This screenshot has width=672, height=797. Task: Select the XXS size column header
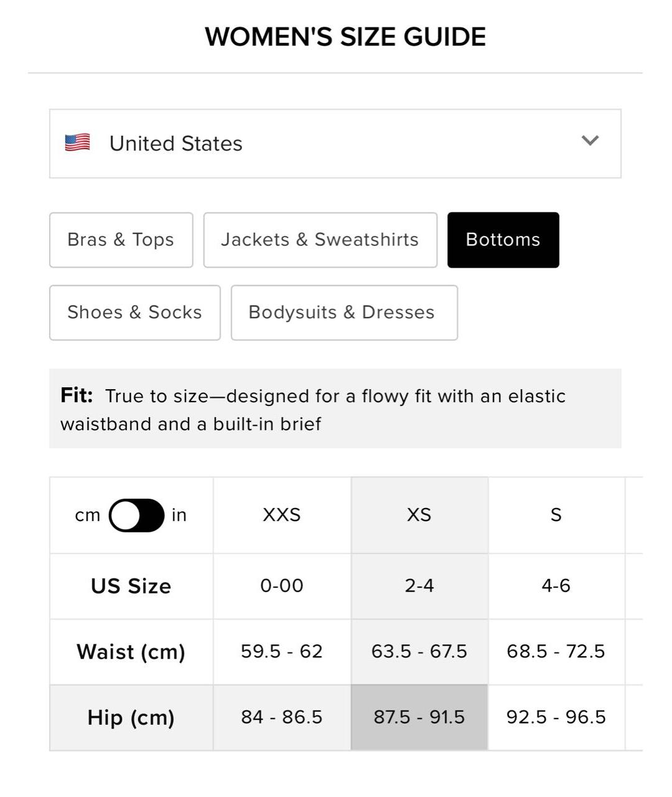click(282, 516)
